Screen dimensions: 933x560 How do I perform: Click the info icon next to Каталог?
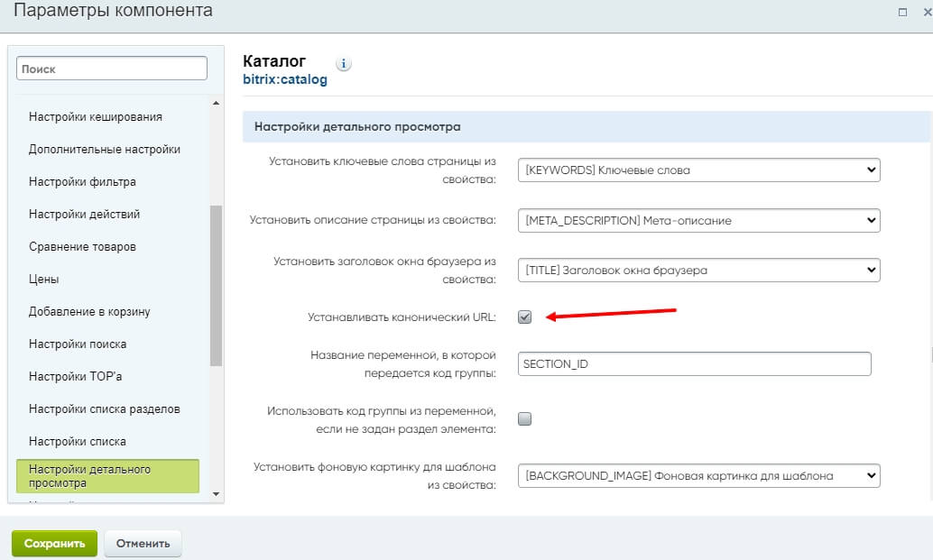pos(343,64)
